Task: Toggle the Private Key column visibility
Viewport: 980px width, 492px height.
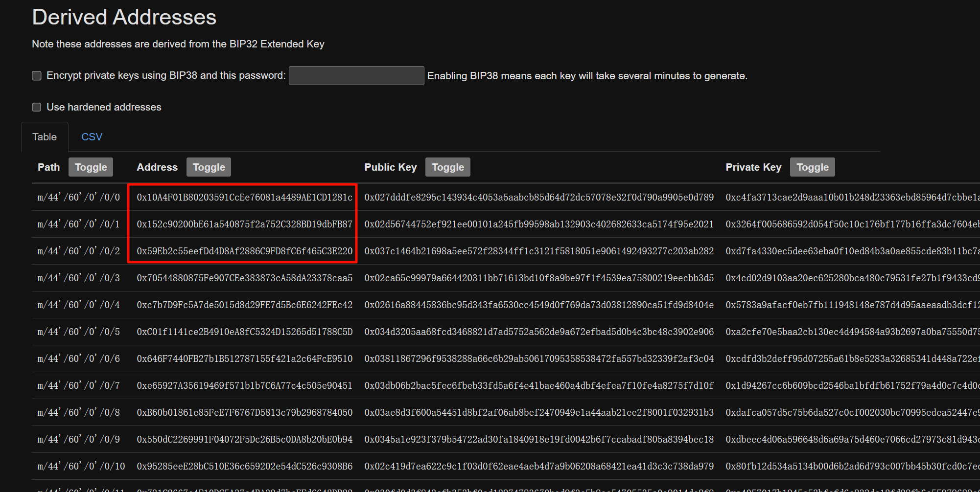Action: point(812,167)
